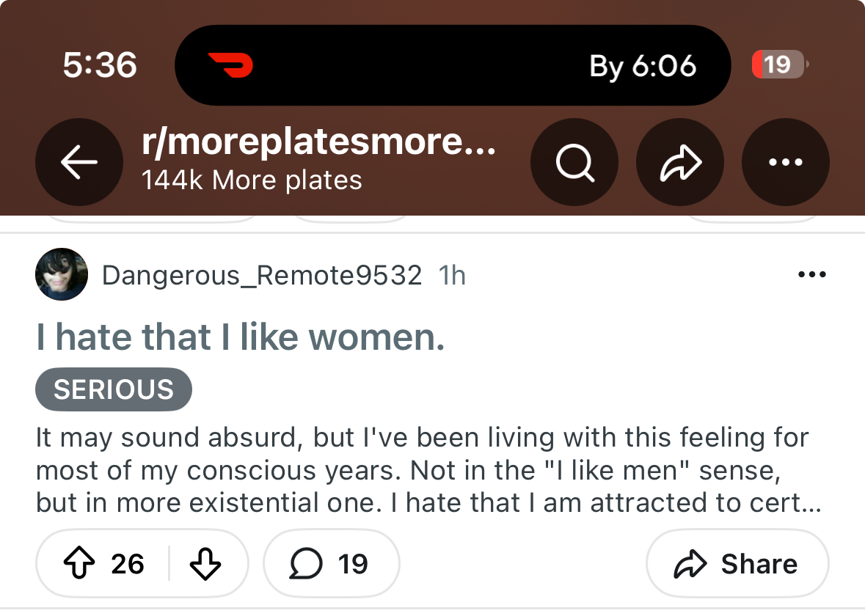865x616 pixels.
Task: Open search with the magnifying glass icon
Action: click(x=574, y=163)
